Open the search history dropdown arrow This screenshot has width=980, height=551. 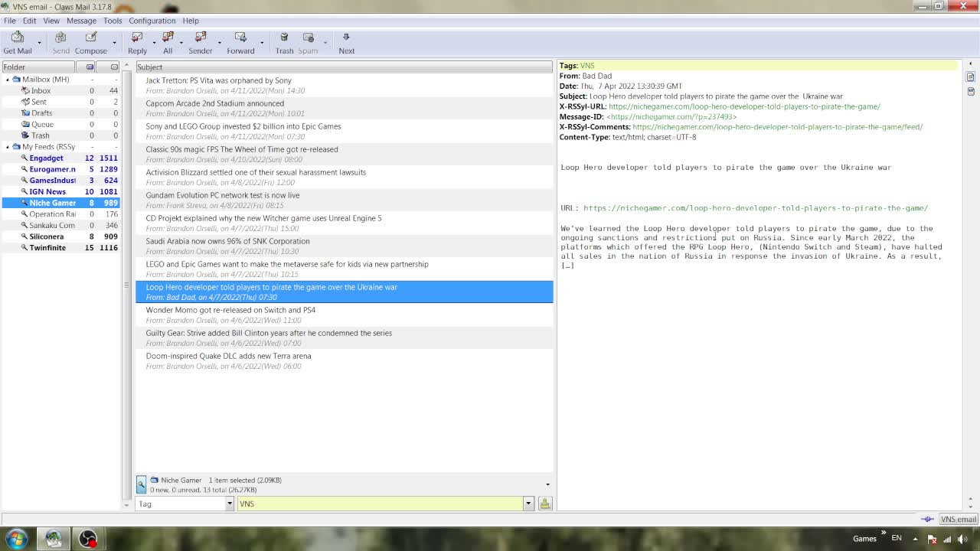click(528, 504)
